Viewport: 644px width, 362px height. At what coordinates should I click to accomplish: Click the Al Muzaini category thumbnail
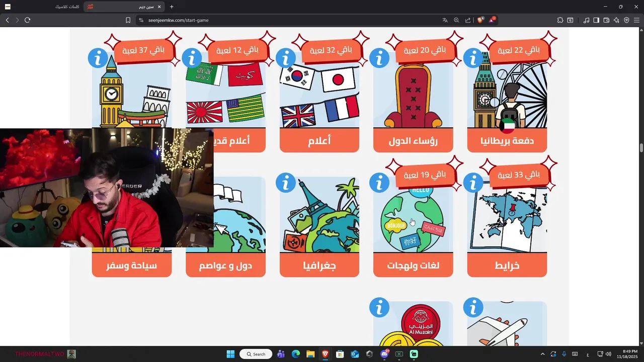coord(413,324)
